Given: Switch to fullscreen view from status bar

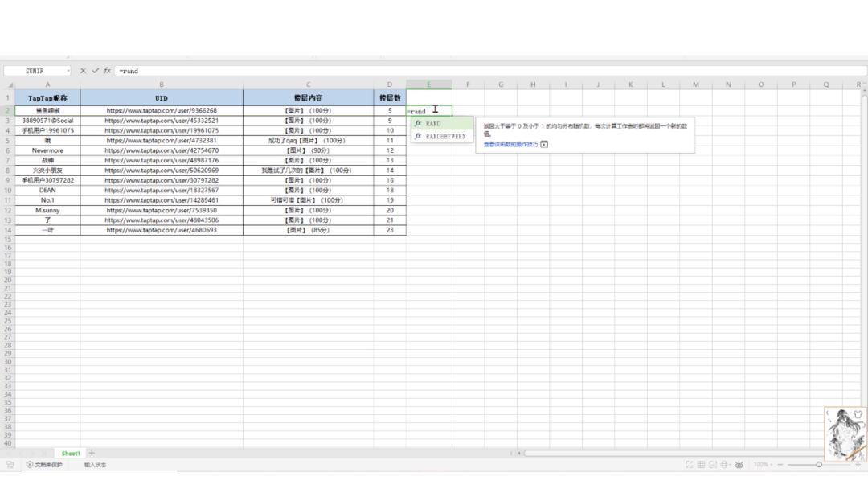Looking at the screenshot, I should click(x=689, y=465).
